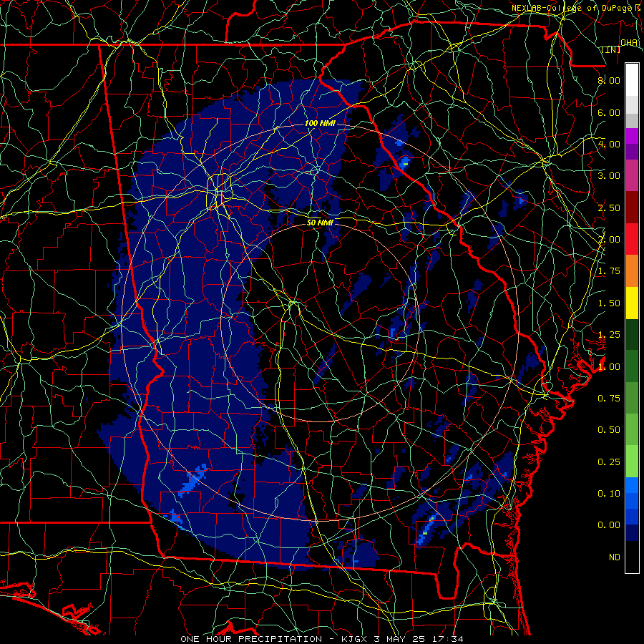Click the 0.10 legend value
This screenshot has width=644, height=644.
coord(609,494)
